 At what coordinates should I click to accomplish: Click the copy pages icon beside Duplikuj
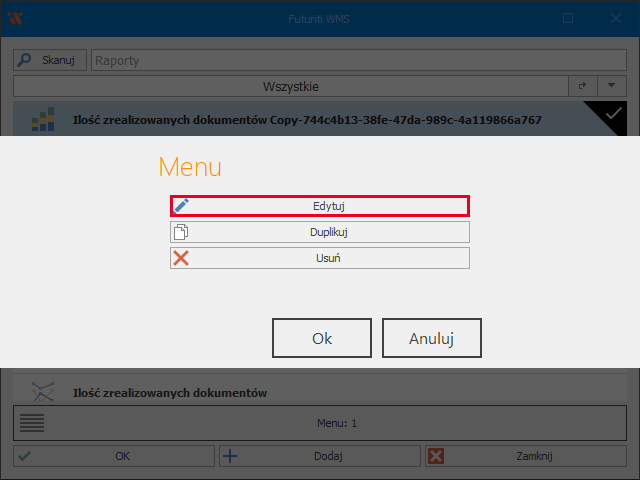tap(181, 232)
